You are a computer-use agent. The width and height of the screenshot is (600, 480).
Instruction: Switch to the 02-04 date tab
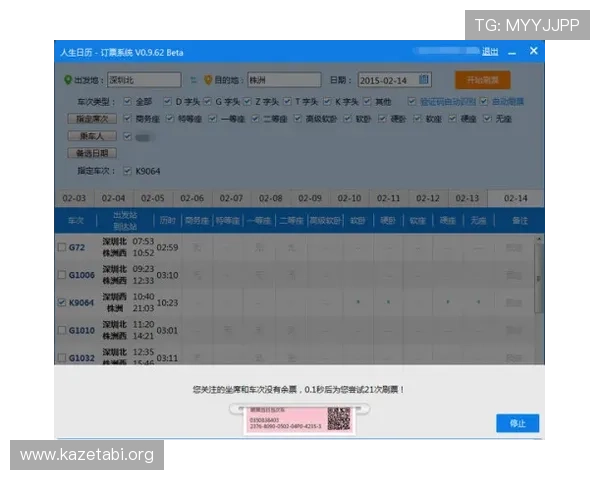point(113,198)
